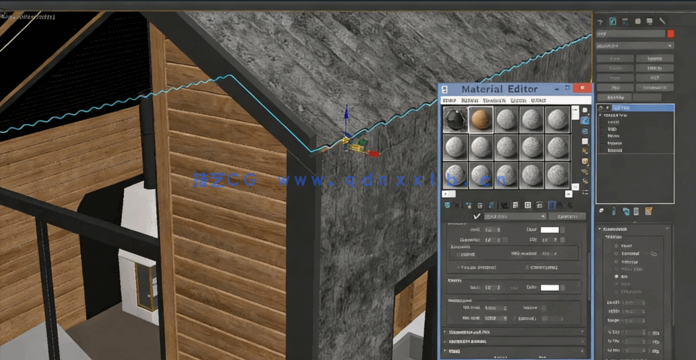Click Sample UV Tiling icon
Viewport: 696px width, 360px height.
(585, 141)
